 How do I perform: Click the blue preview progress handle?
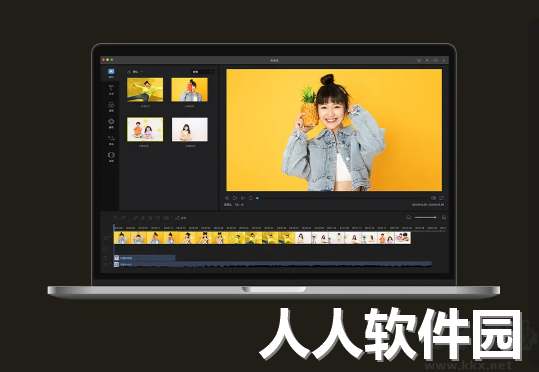pos(257,198)
